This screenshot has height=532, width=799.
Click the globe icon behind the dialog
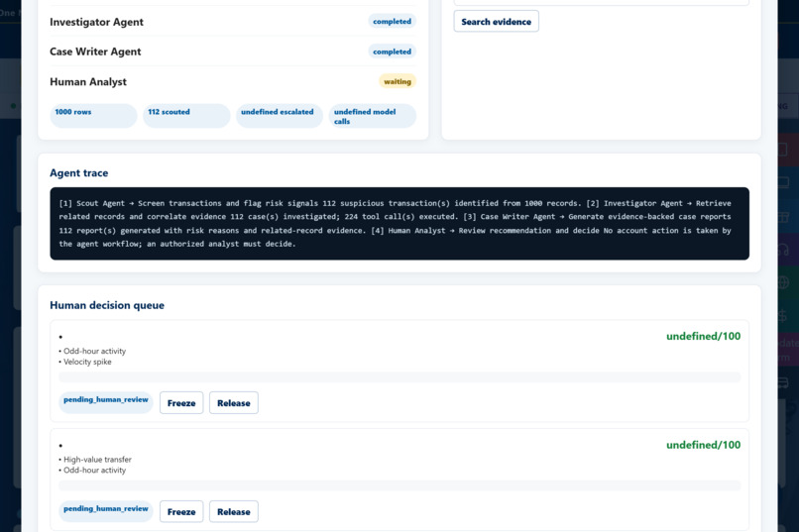point(784,282)
